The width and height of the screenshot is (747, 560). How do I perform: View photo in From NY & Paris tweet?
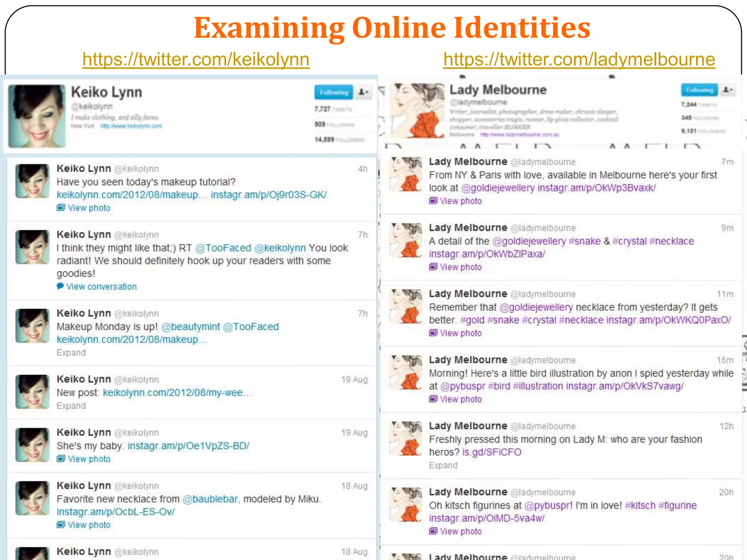click(461, 201)
